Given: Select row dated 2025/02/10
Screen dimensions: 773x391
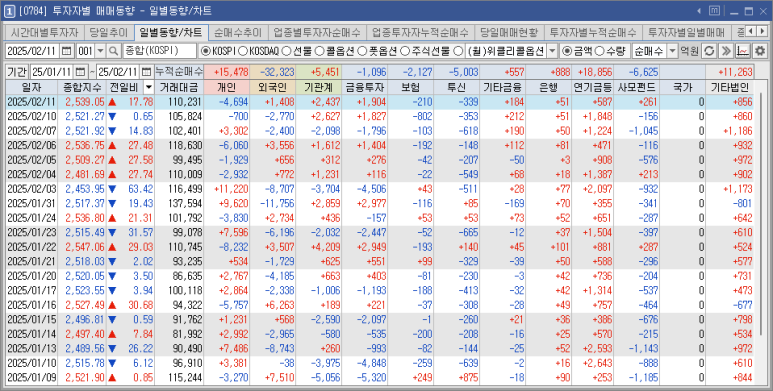Looking at the screenshot, I should [380, 116].
